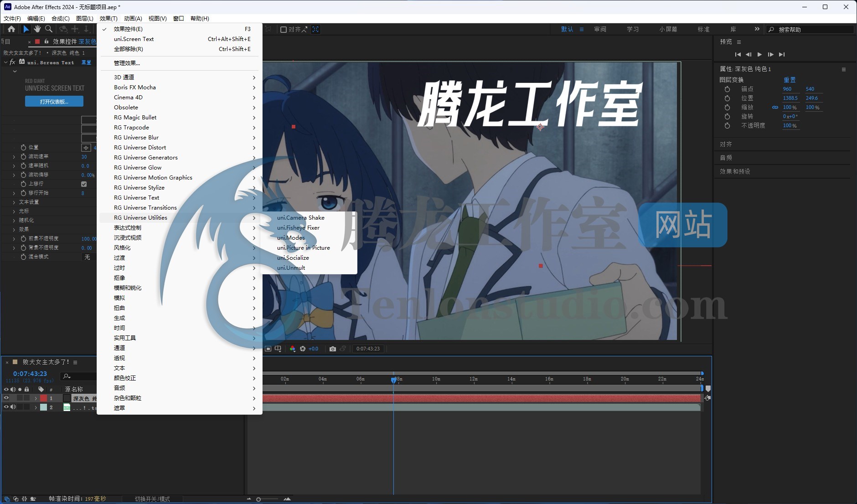Toggle the 对齐 snapping checkbox
Image resolution: width=857 pixels, height=504 pixels.
click(284, 30)
